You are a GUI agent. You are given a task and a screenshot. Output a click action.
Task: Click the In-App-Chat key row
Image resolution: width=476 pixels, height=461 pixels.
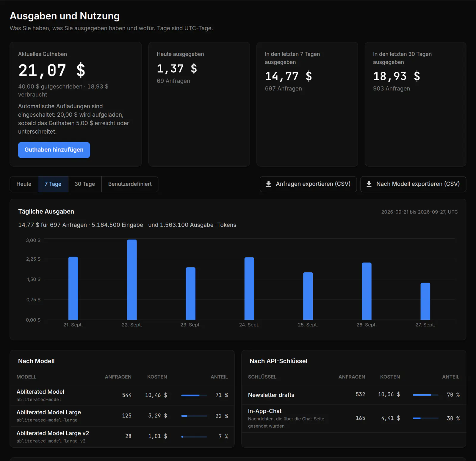[354, 418]
